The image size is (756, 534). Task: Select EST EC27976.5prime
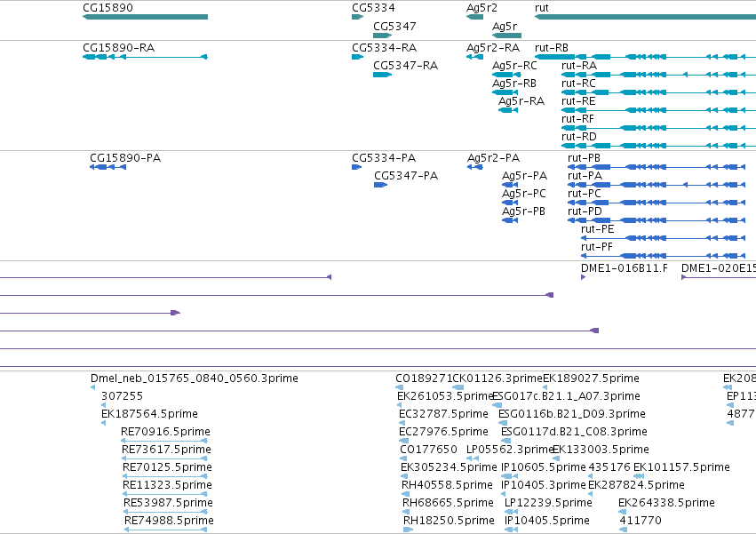pyautogui.click(x=443, y=432)
